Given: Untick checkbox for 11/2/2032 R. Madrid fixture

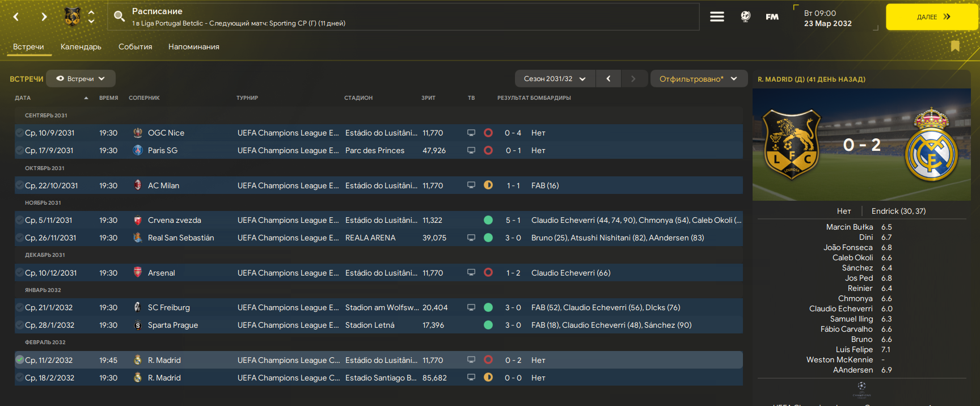Looking at the screenshot, I should pyautogui.click(x=20, y=360).
